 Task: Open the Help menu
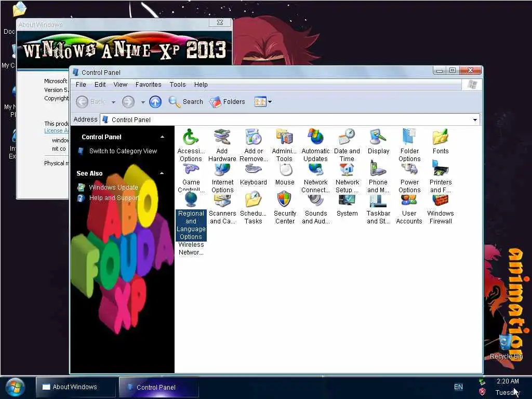pyautogui.click(x=201, y=85)
